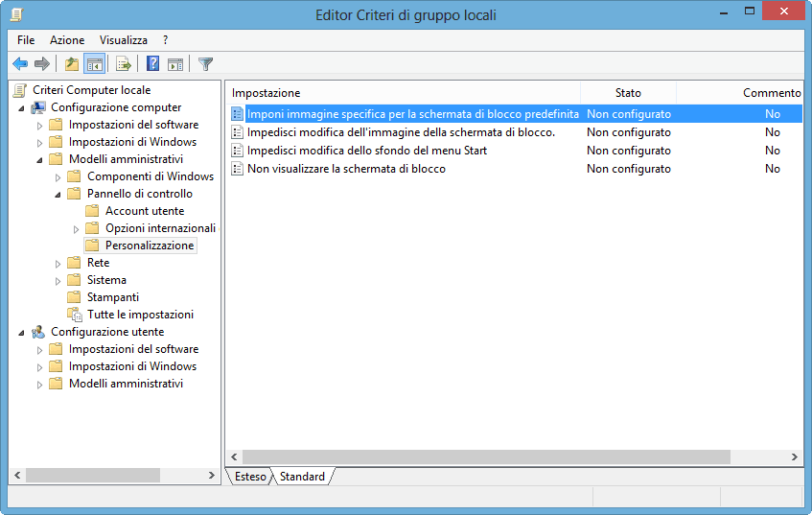The width and height of the screenshot is (812, 515).
Task: Expand user Modelli amministrativi node
Action: tap(40, 385)
